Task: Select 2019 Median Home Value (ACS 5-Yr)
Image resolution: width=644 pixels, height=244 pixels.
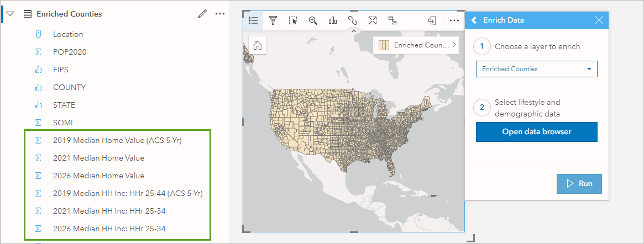Action: coord(117,140)
